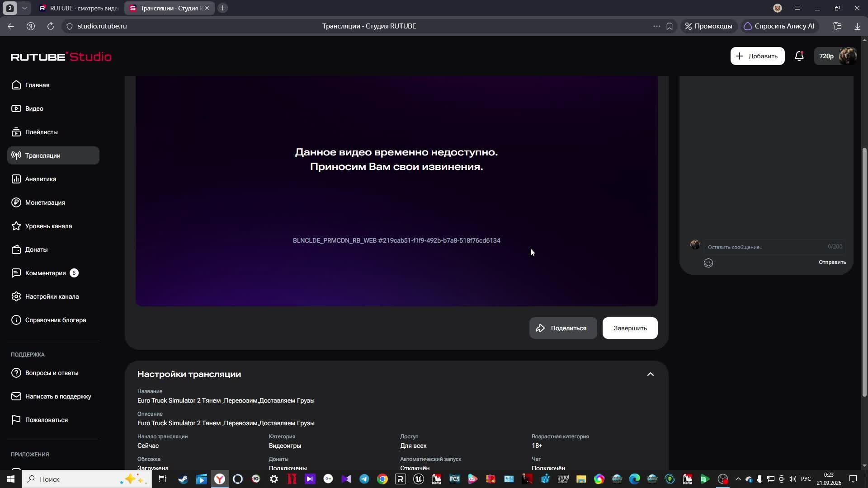Click the stream title under Название
The height and width of the screenshot is (488, 868).
click(226, 400)
